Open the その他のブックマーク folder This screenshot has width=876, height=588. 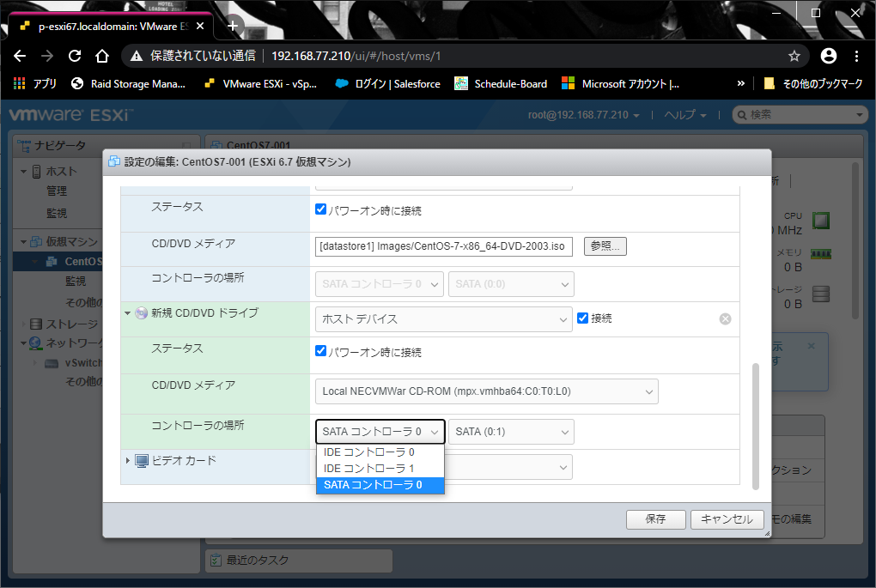pyautogui.click(x=813, y=84)
